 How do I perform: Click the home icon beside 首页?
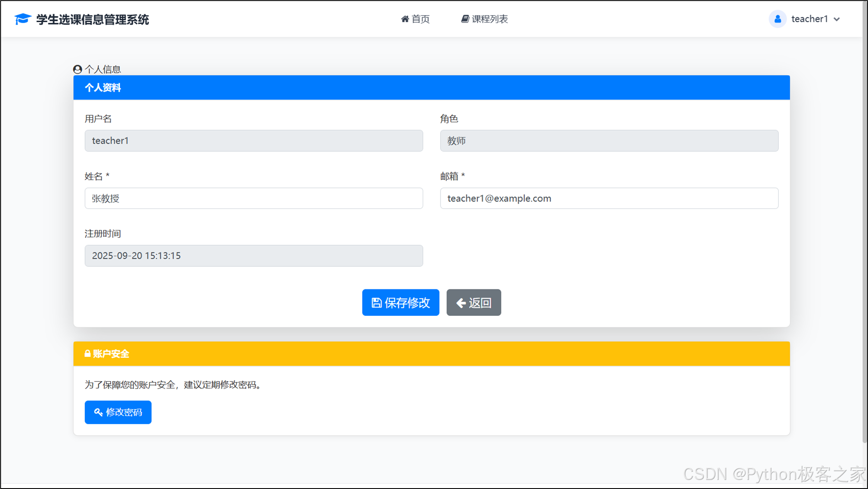click(405, 19)
